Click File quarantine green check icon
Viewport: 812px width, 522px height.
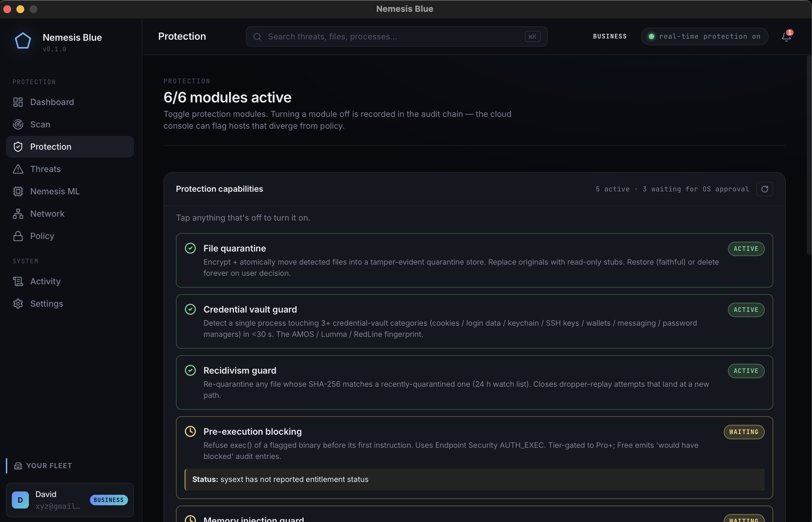(x=190, y=248)
